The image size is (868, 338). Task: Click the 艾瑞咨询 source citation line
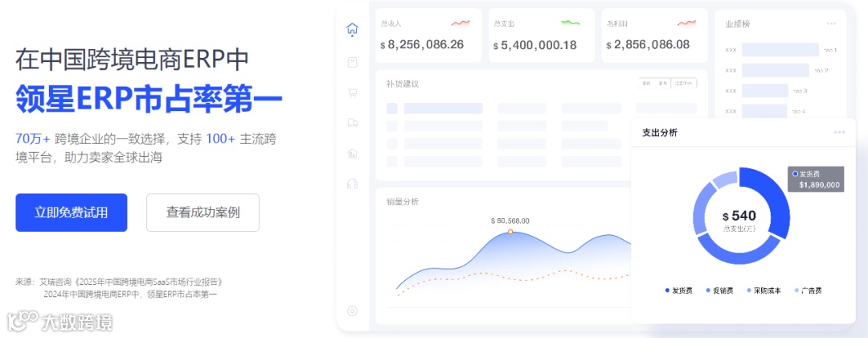[x=119, y=282]
